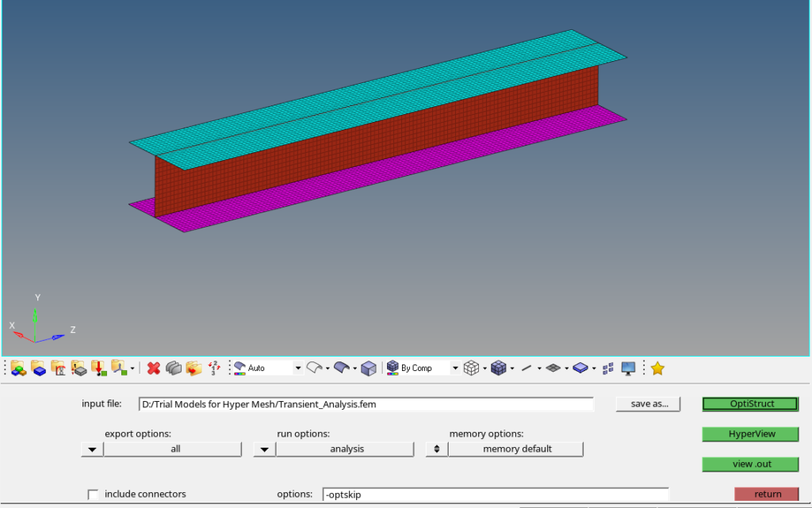Click the run options 'analysis' selector
This screenshot has width=812, height=508.
[x=346, y=449]
